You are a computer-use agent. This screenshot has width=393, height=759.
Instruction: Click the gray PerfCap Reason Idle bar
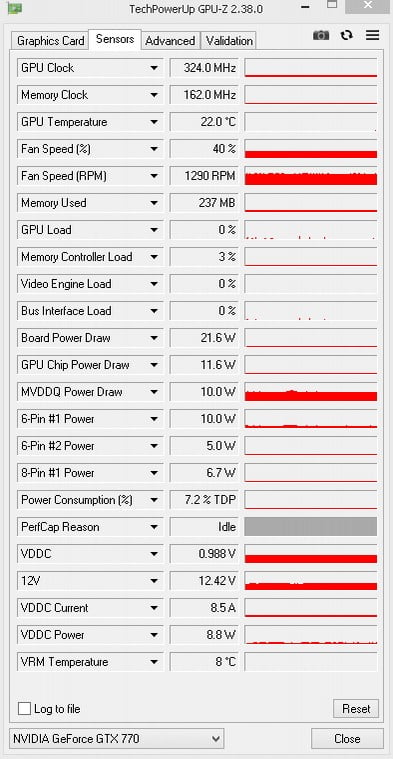tap(311, 527)
